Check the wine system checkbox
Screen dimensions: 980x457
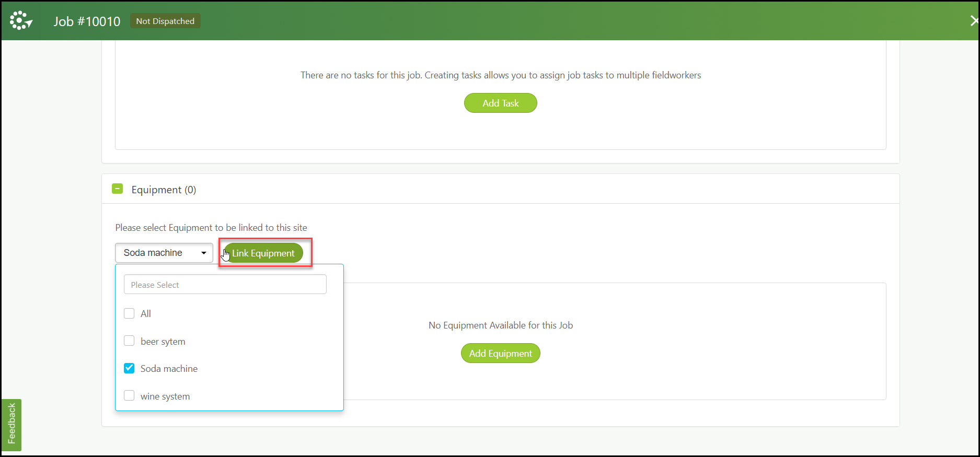tap(129, 396)
